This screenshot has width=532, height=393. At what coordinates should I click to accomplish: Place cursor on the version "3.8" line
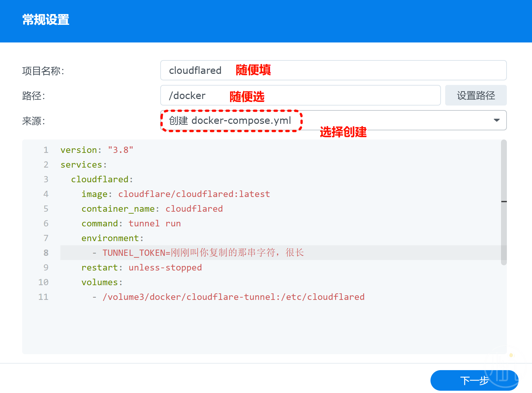coord(97,150)
